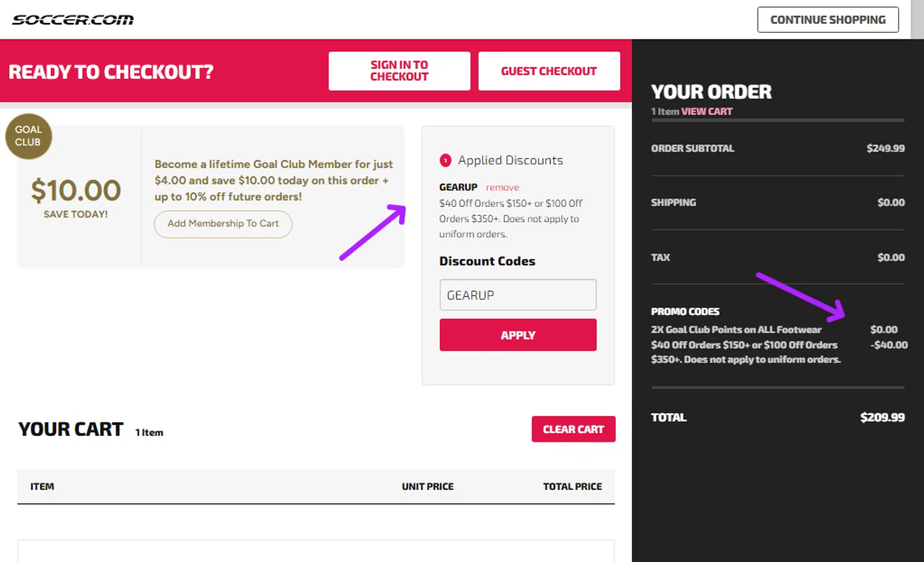Click the Your Cart heading
The width and height of the screenshot is (924, 562).
point(71,429)
